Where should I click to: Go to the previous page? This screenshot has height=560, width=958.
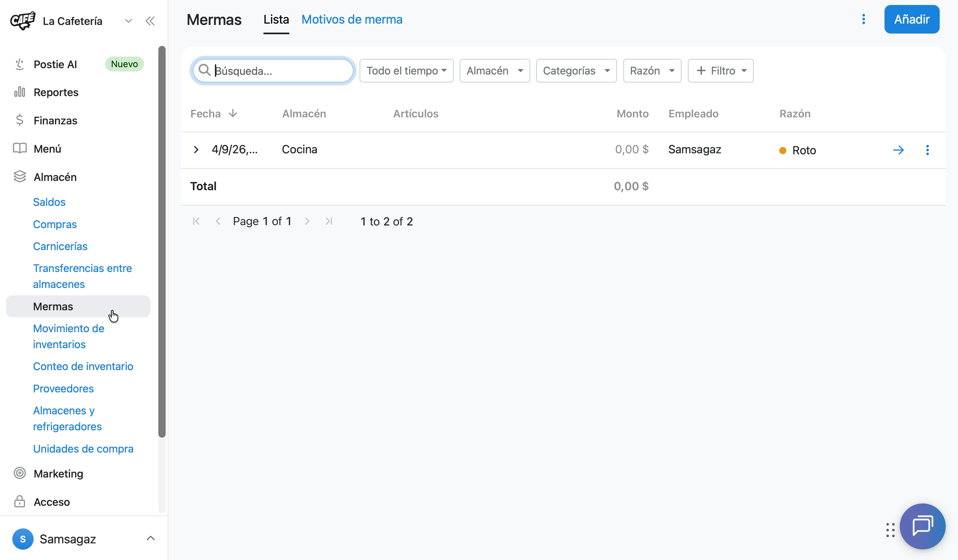218,221
